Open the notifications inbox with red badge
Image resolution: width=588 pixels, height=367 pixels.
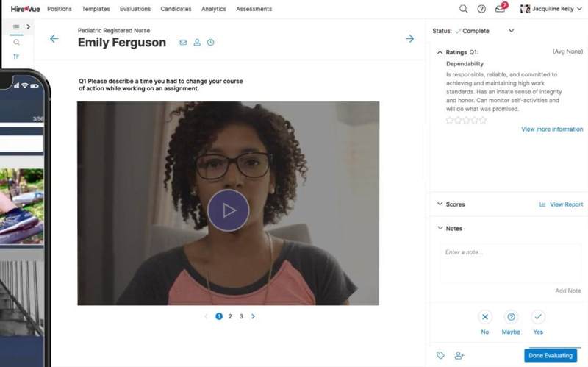[501, 9]
